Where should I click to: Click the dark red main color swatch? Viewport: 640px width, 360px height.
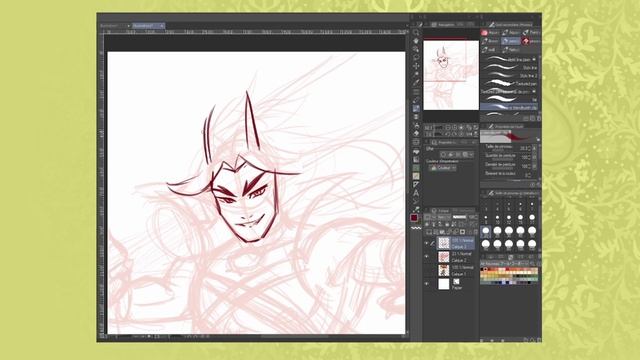click(x=414, y=218)
